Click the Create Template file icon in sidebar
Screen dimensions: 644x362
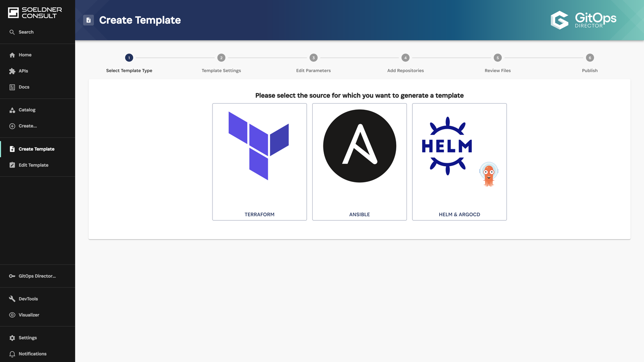tap(12, 149)
